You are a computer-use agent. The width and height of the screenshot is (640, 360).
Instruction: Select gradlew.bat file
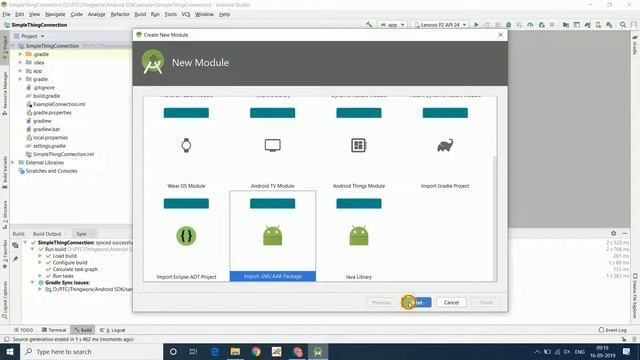(46, 129)
